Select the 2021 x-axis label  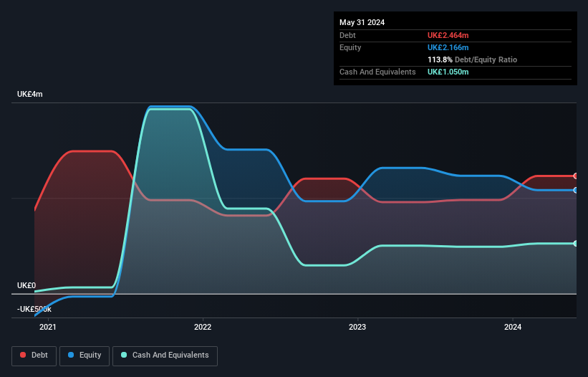click(47, 327)
